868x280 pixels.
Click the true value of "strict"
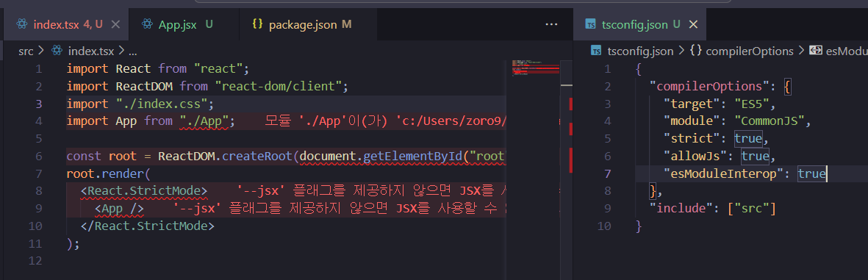coord(748,139)
